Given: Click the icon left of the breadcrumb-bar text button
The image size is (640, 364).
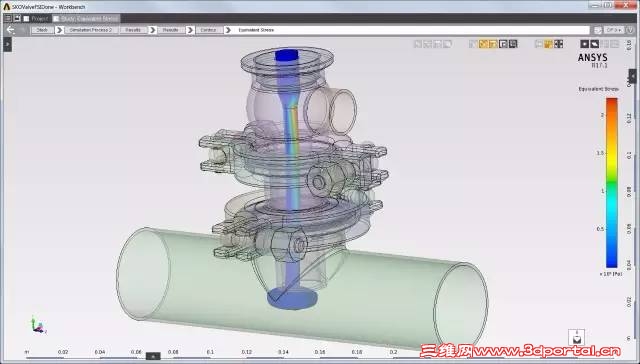Looking at the screenshot, I should click(598, 30).
